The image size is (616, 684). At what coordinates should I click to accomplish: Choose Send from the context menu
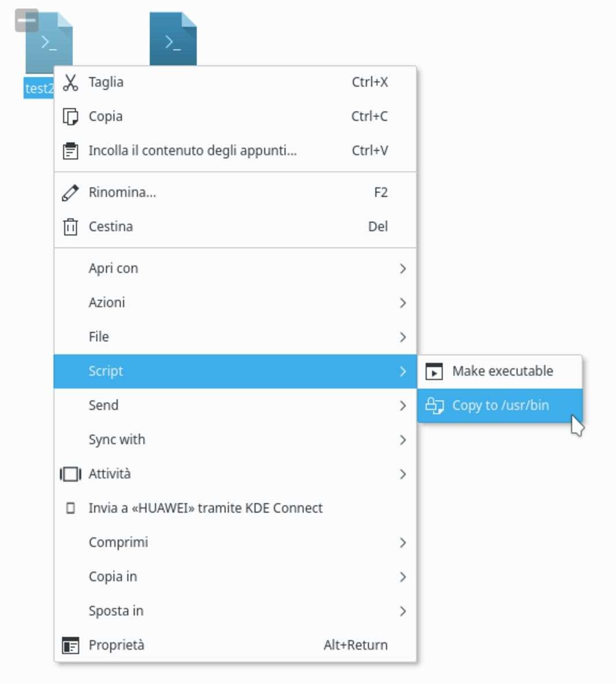pyautogui.click(x=104, y=406)
